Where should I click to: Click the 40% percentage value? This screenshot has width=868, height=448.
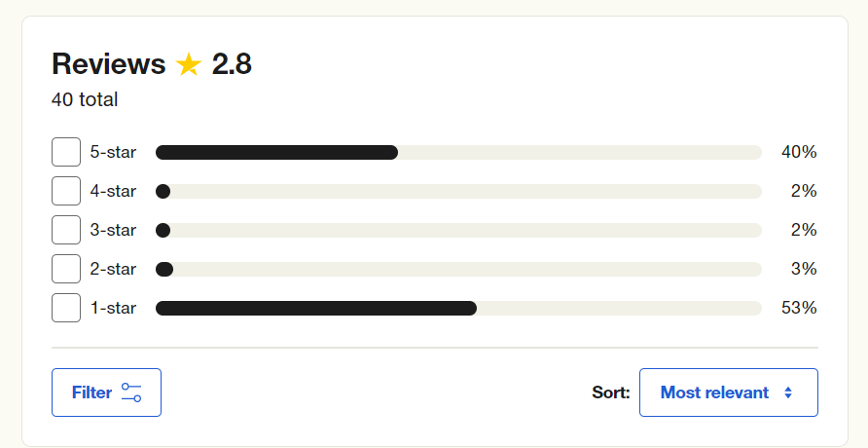point(799,152)
